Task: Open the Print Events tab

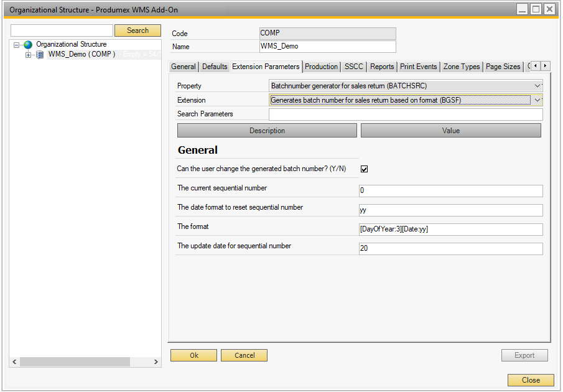Action: tap(418, 67)
